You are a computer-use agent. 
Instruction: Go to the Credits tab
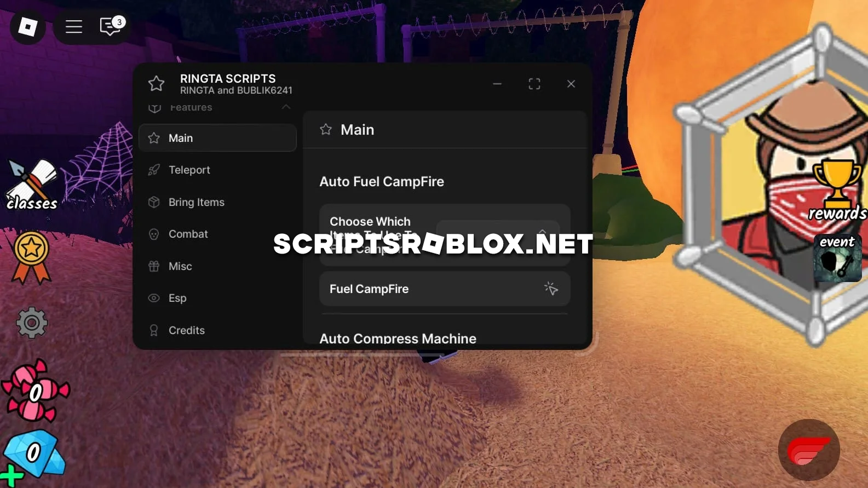(x=186, y=330)
